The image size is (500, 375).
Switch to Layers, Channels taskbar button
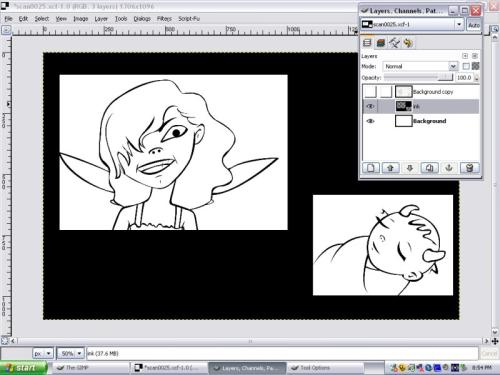[x=247, y=368]
